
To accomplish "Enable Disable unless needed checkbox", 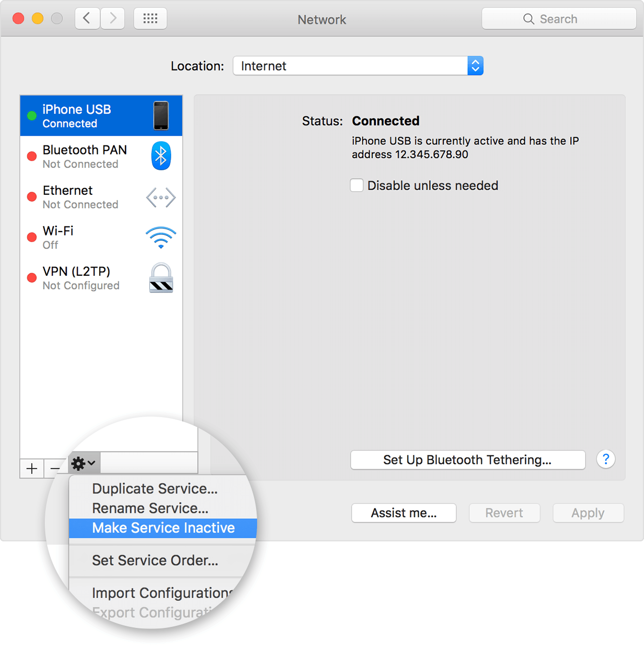I will tap(357, 186).
